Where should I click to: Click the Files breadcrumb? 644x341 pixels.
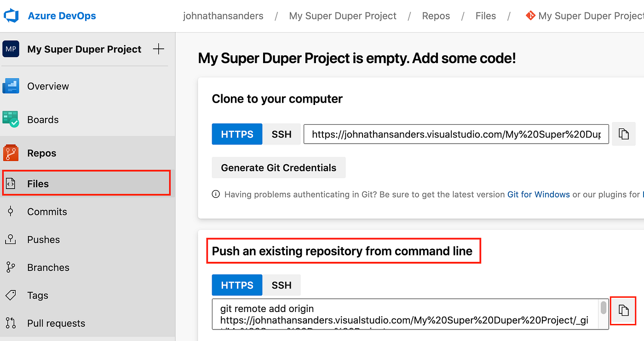pos(486,16)
